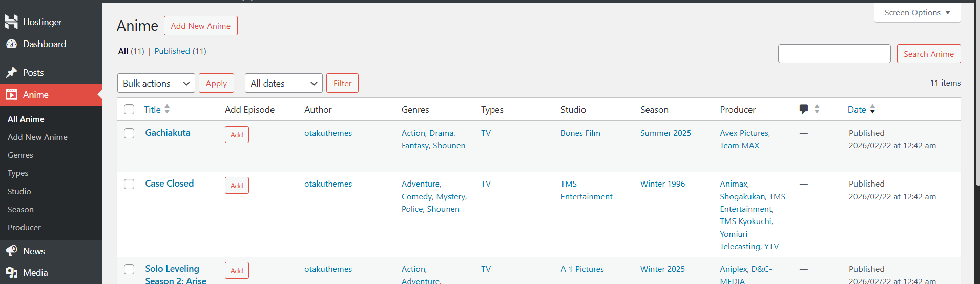
Task: Click the TV type in Case Closed row
Action: pos(486,184)
